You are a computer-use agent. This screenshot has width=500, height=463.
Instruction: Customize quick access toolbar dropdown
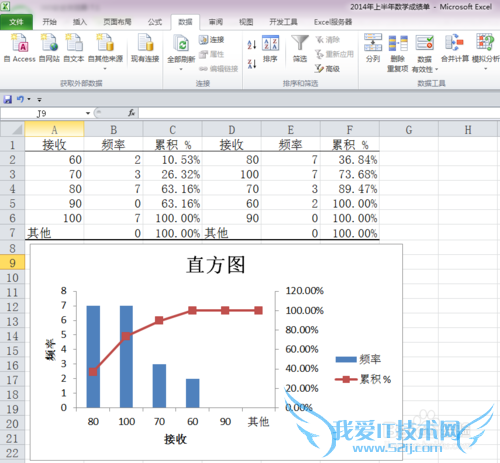click(x=39, y=100)
